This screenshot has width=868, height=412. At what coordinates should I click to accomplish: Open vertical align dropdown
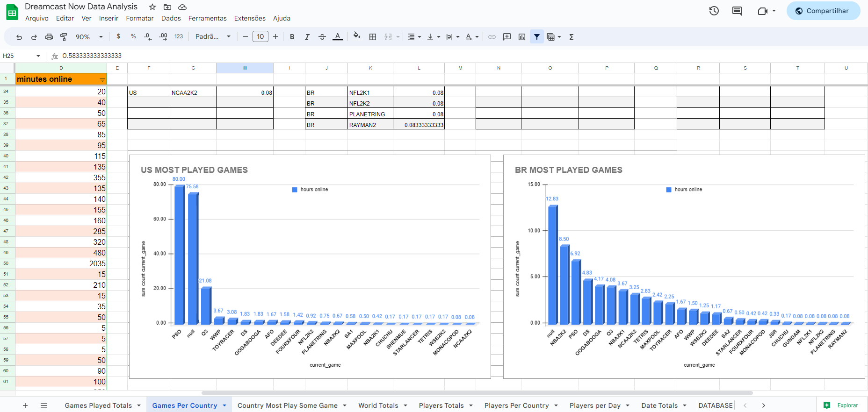point(434,37)
